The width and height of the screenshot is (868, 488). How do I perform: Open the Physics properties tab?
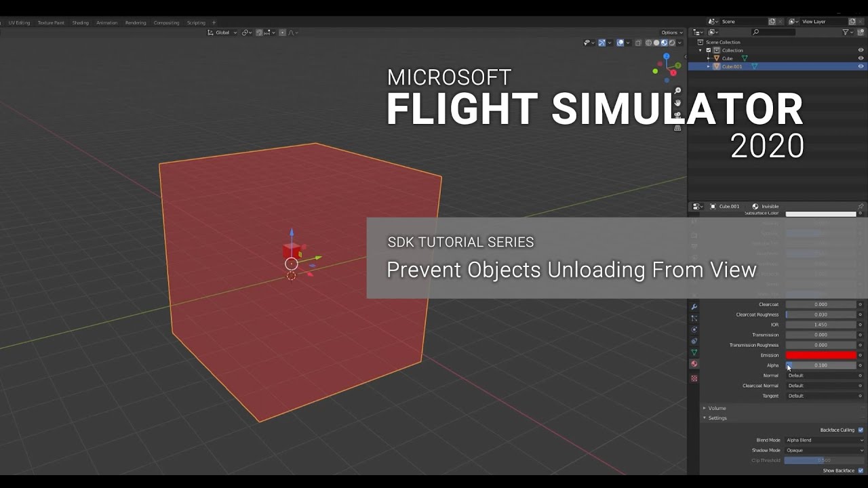click(x=694, y=329)
